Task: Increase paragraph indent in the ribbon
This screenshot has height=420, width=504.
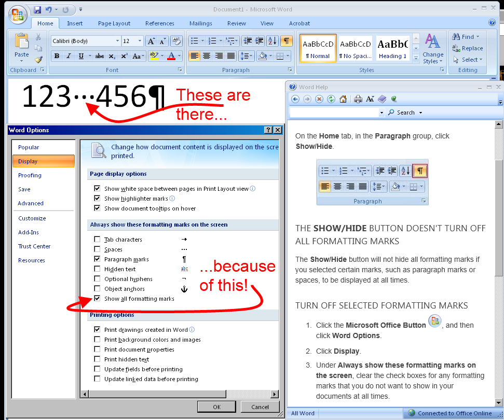Action: click(x=259, y=41)
